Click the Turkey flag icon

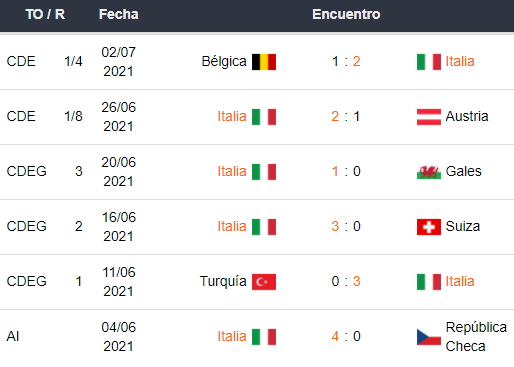264,282
